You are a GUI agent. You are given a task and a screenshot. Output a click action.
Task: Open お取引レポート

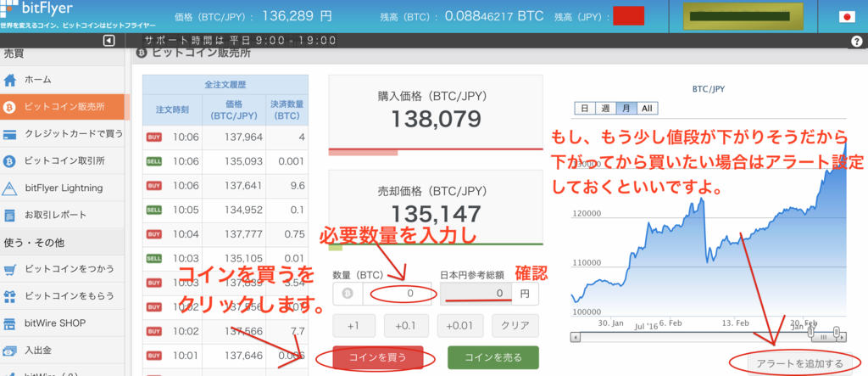(x=62, y=216)
